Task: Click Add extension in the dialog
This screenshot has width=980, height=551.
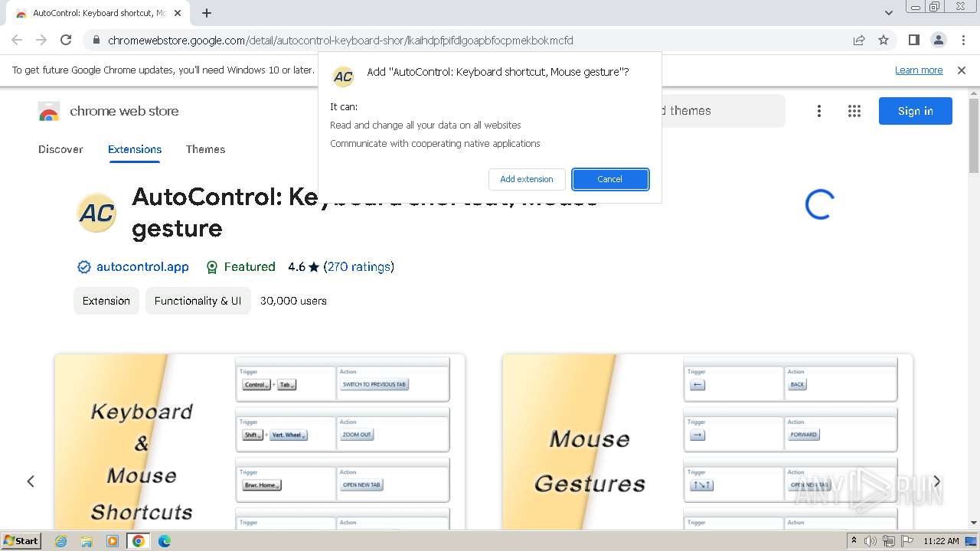Action: (x=527, y=179)
